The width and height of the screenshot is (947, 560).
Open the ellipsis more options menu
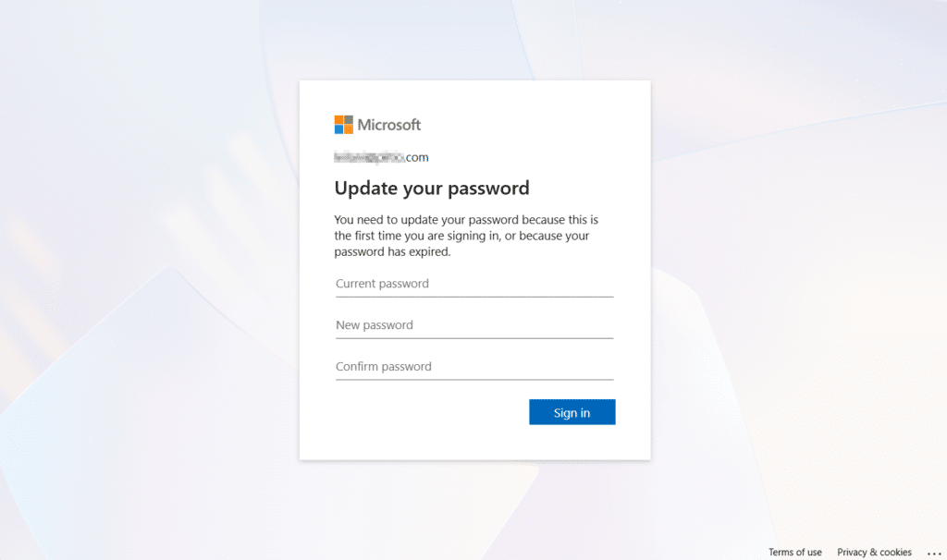[x=933, y=553]
